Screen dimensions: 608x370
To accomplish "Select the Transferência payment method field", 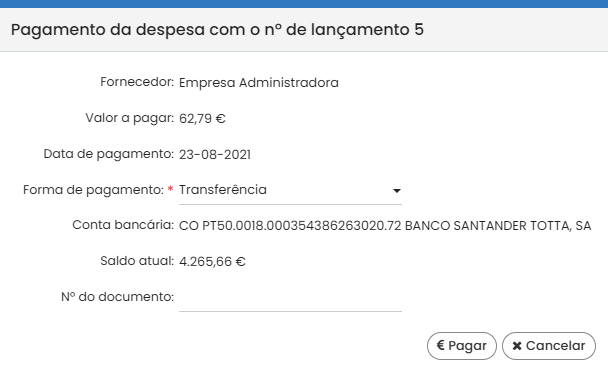I will 290,190.
